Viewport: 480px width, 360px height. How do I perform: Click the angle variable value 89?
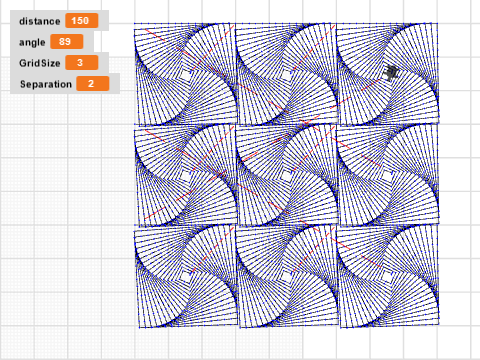pyautogui.click(x=67, y=42)
